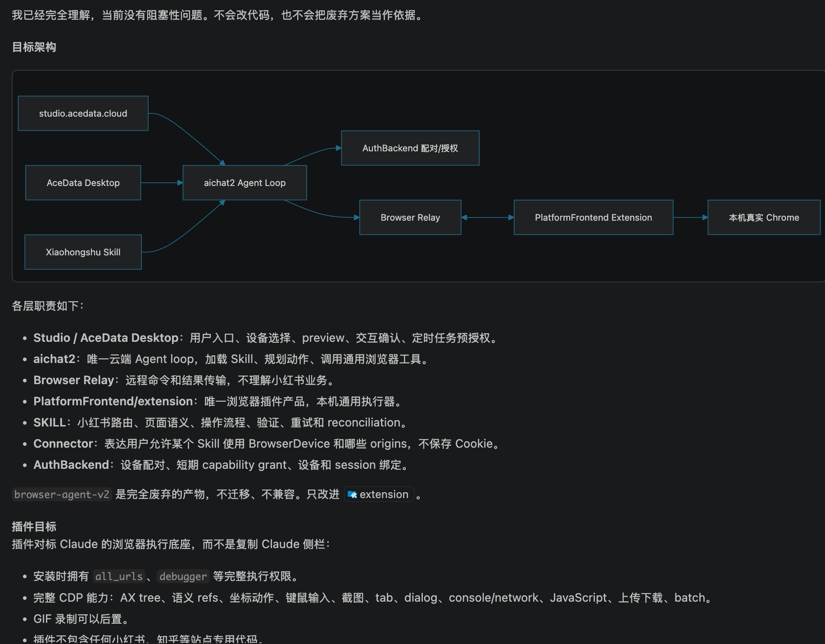Click the all_urls code tag
The height and width of the screenshot is (644, 825).
coord(119,576)
